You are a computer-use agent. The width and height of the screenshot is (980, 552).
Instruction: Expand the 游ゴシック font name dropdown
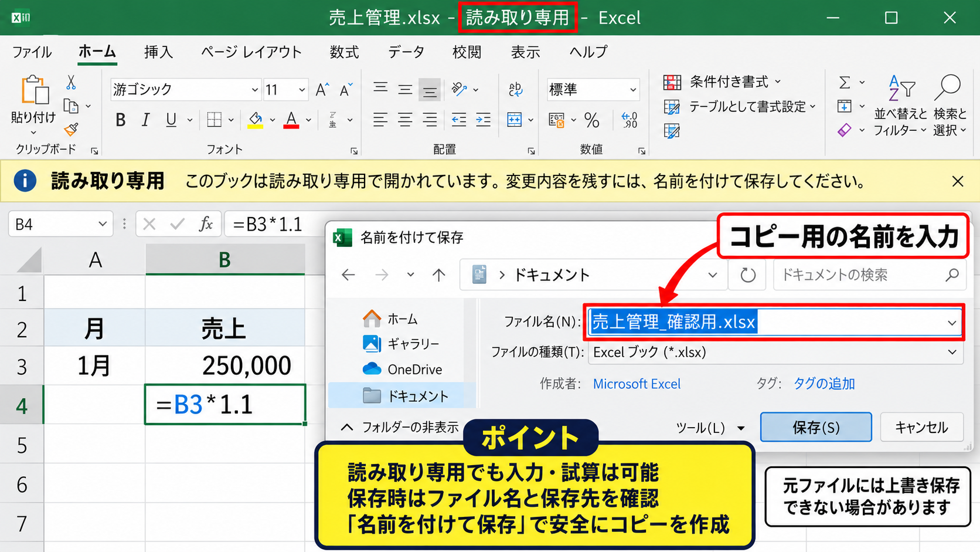[255, 90]
